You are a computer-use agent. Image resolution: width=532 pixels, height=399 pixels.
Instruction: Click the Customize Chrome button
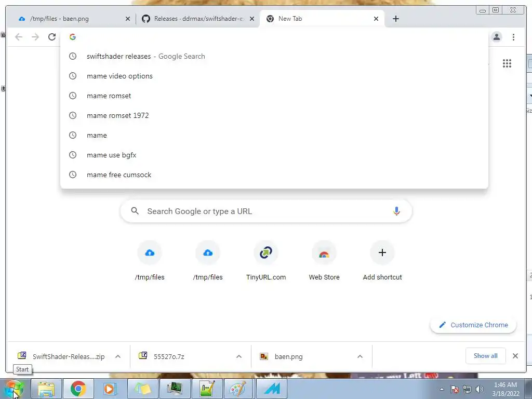point(473,325)
